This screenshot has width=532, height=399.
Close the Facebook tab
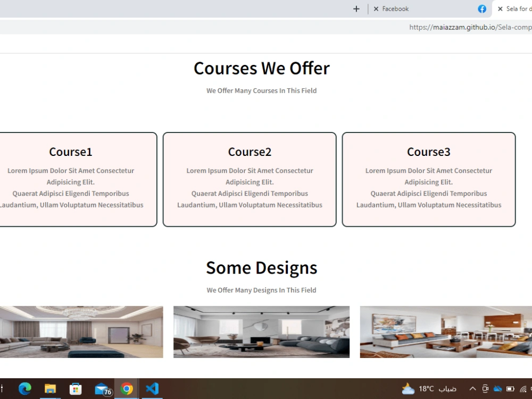pyautogui.click(x=376, y=9)
